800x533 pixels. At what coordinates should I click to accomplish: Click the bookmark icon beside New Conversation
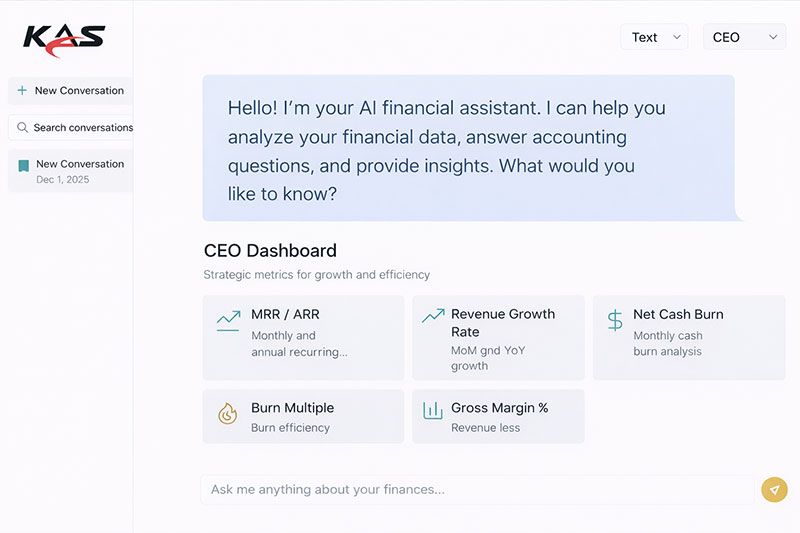23,165
